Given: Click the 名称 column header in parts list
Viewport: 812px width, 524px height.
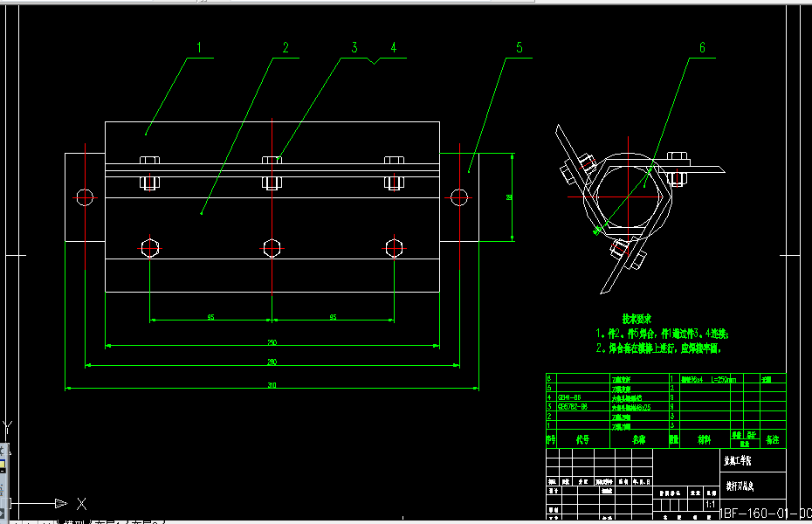Looking at the screenshot, I should [639, 439].
